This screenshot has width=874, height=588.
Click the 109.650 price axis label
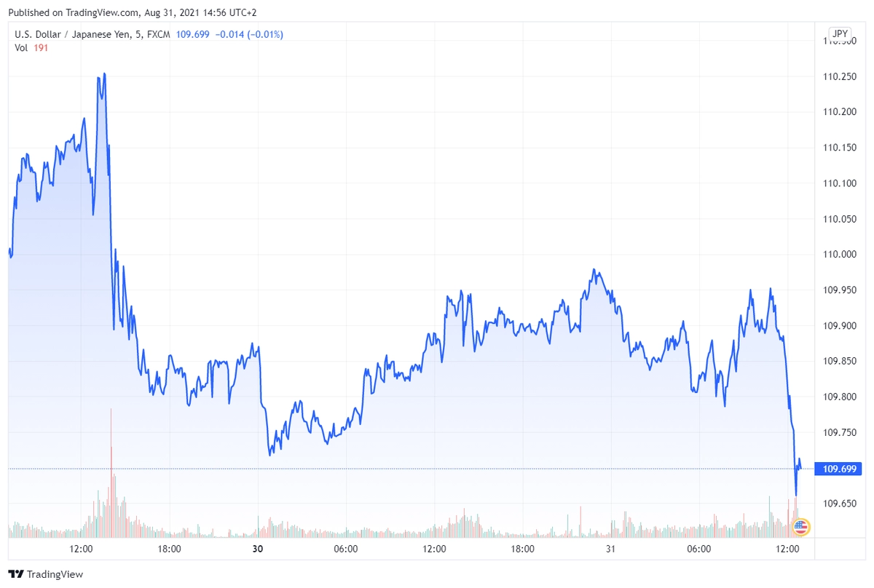[x=840, y=504]
